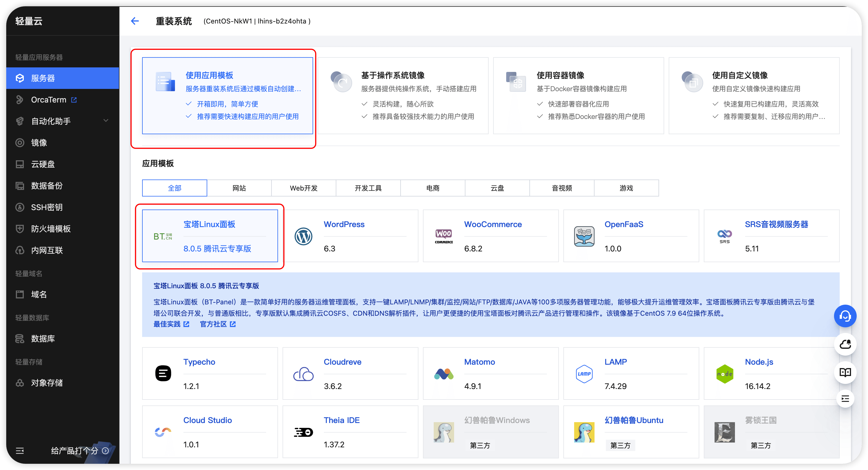Click the documentation book floating icon

click(x=845, y=372)
